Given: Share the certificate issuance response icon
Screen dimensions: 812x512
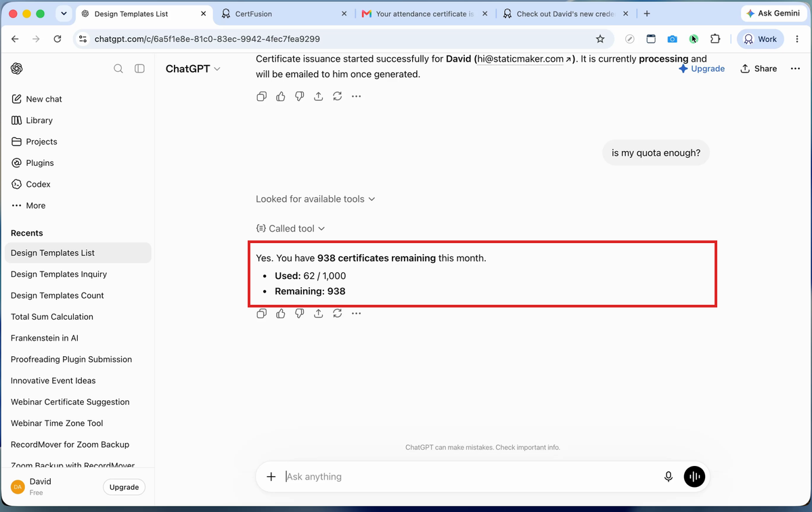Looking at the screenshot, I should point(318,96).
